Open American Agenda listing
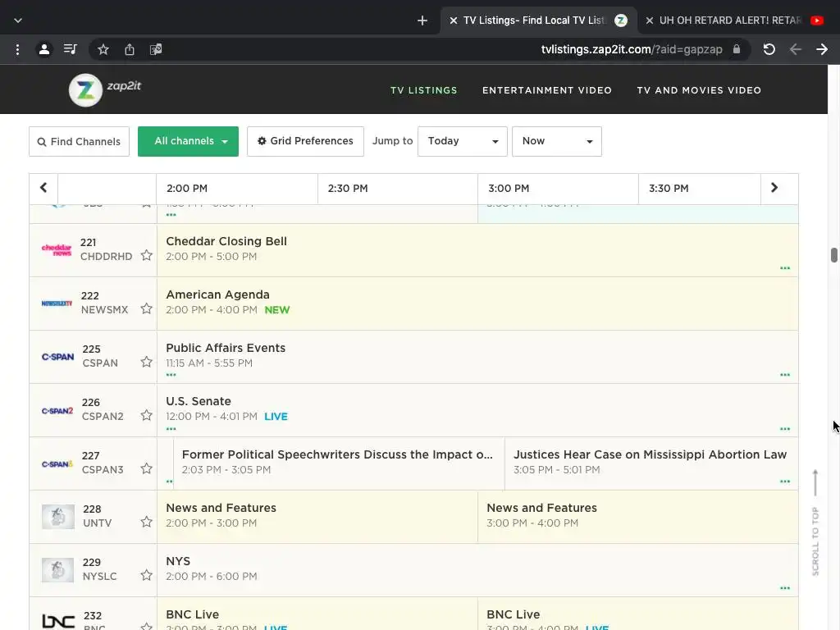This screenshot has width=840, height=630. pos(477,304)
